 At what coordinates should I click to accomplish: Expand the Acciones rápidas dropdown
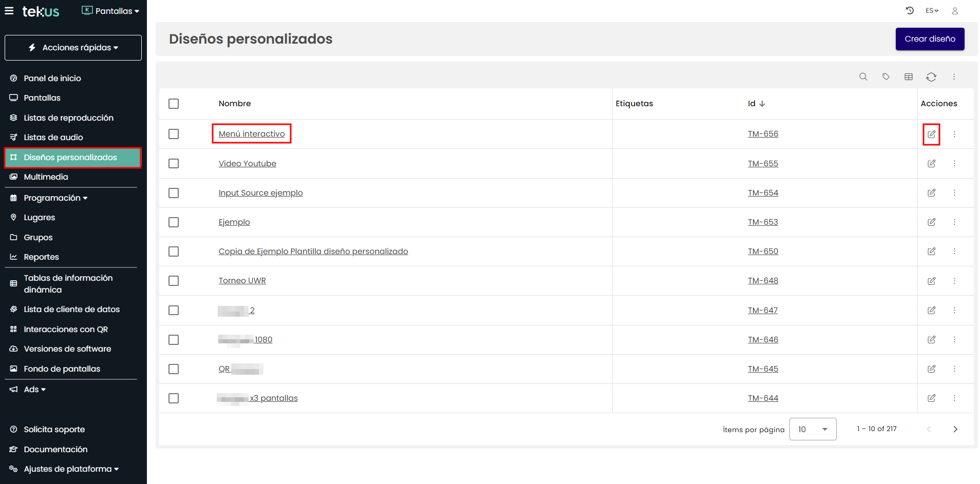pos(73,48)
